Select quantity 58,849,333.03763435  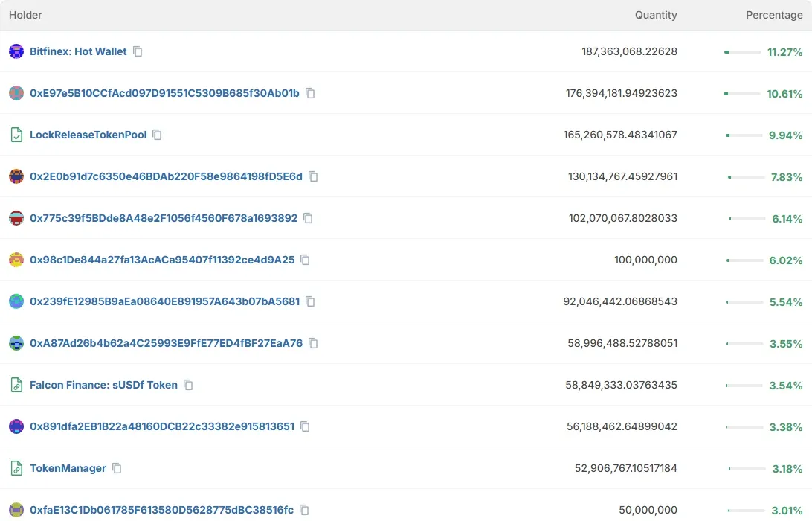click(622, 385)
